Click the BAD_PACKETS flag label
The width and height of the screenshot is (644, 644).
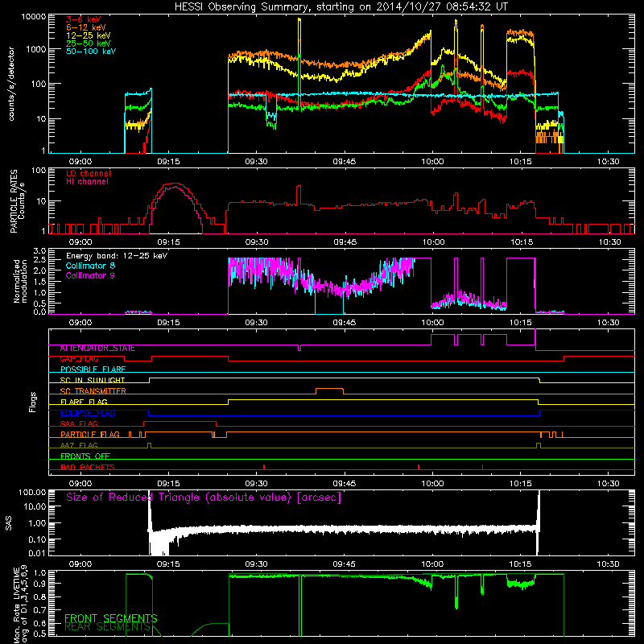(x=88, y=468)
